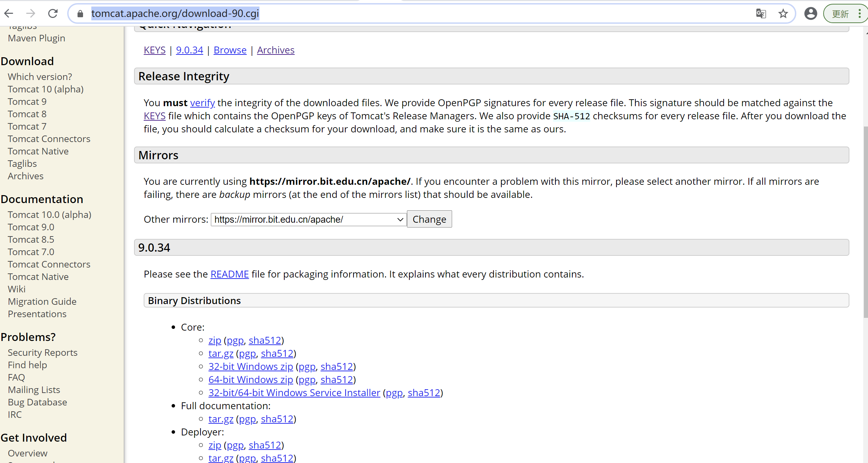Open Security Reports sidebar link
Viewport: 868px width, 463px height.
point(42,353)
